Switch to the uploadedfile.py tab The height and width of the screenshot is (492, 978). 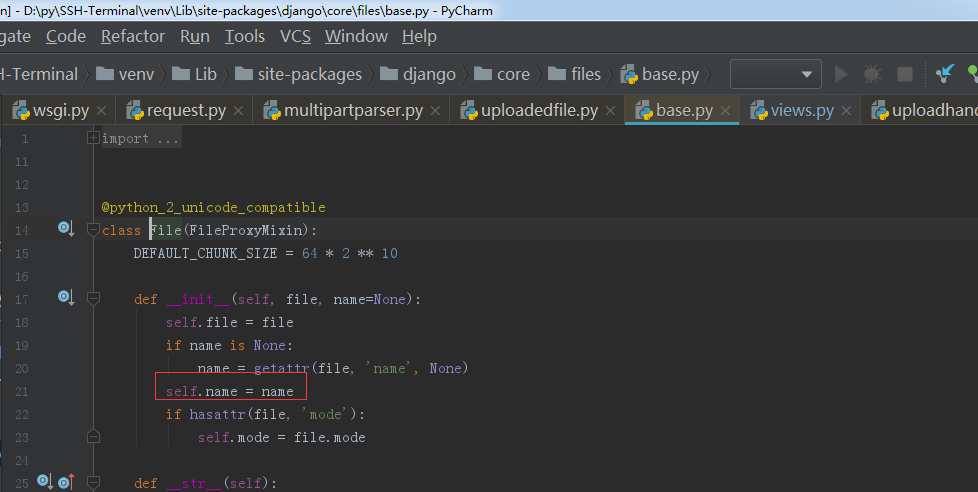[539, 110]
